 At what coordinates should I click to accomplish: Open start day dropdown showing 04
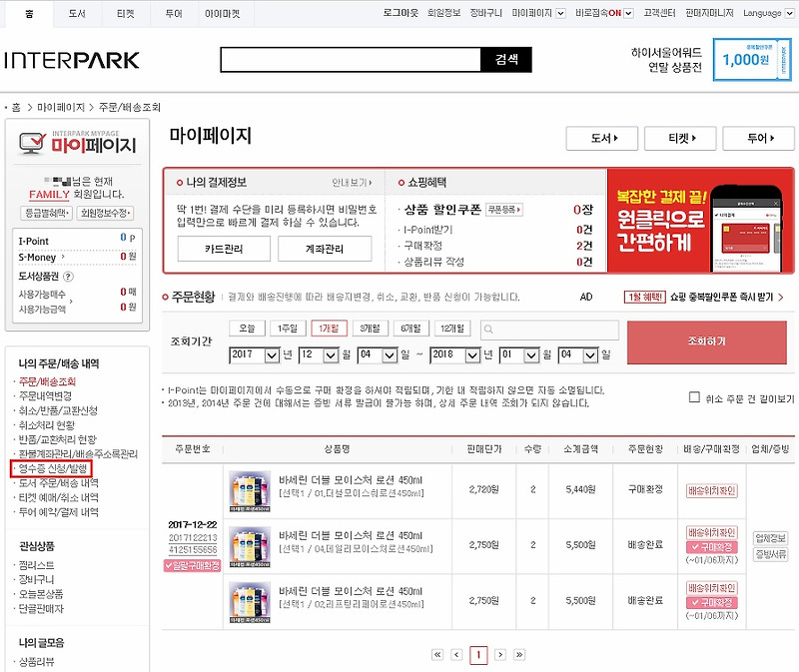[x=378, y=354]
